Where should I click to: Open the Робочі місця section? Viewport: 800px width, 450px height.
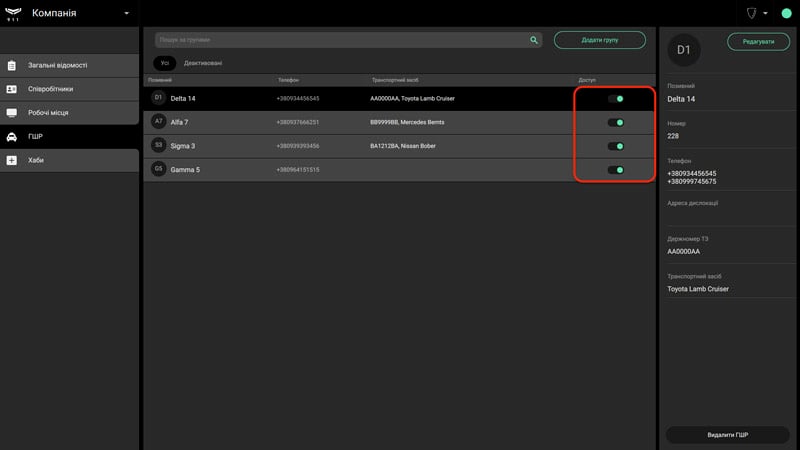pyautogui.click(x=69, y=113)
